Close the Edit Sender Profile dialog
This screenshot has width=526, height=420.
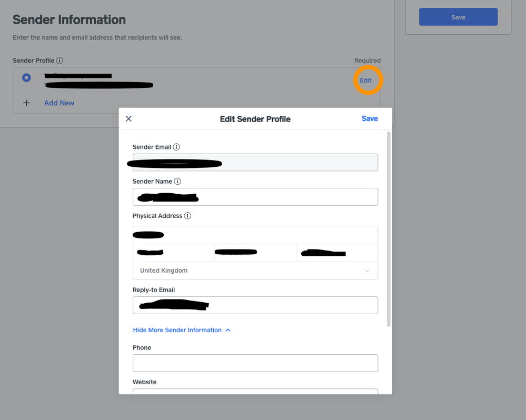[x=128, y=119]
